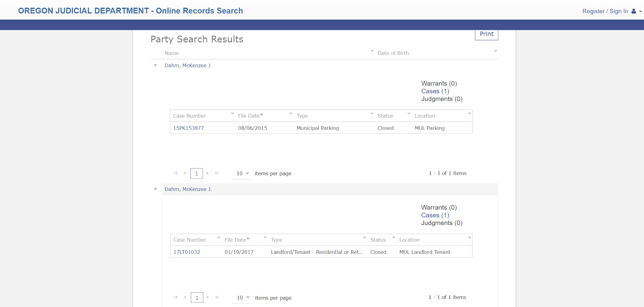Go to last page in first case grid
Viewport: 644px width, 307px height.
coord(217,173)
